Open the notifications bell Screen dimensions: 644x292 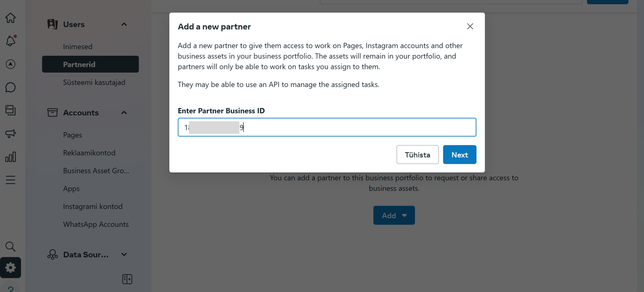click(10, 41)
